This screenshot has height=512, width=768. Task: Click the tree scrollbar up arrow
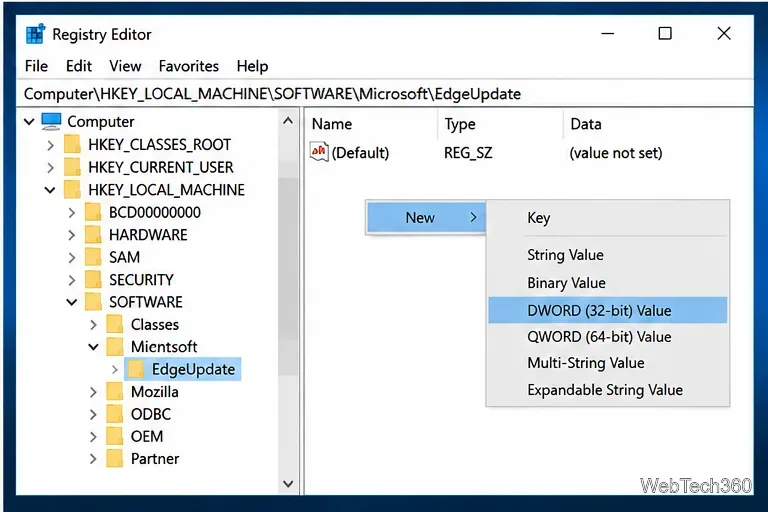(288, 121)
